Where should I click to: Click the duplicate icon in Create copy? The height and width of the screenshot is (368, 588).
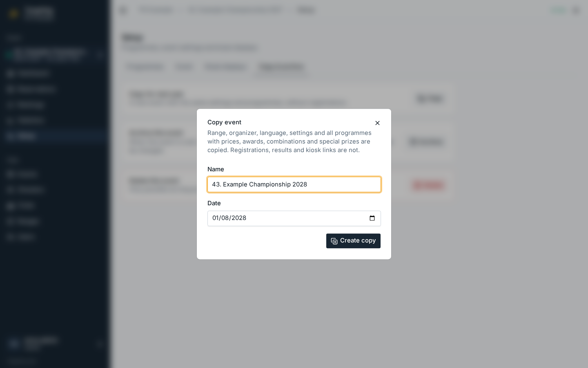(334, 241)
